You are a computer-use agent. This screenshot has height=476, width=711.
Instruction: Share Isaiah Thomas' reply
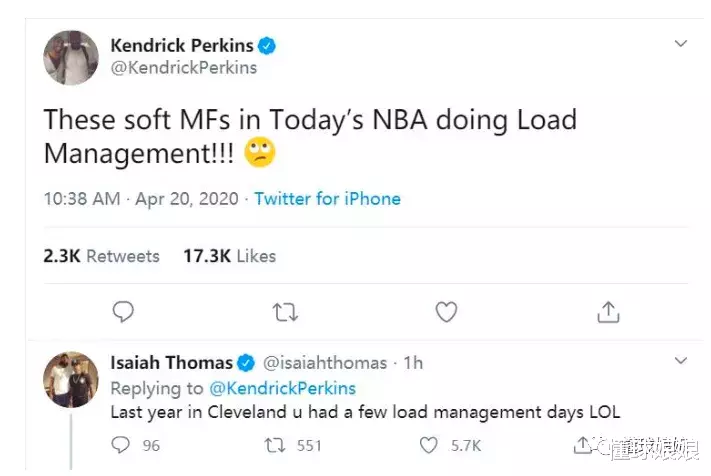[584, 445]
